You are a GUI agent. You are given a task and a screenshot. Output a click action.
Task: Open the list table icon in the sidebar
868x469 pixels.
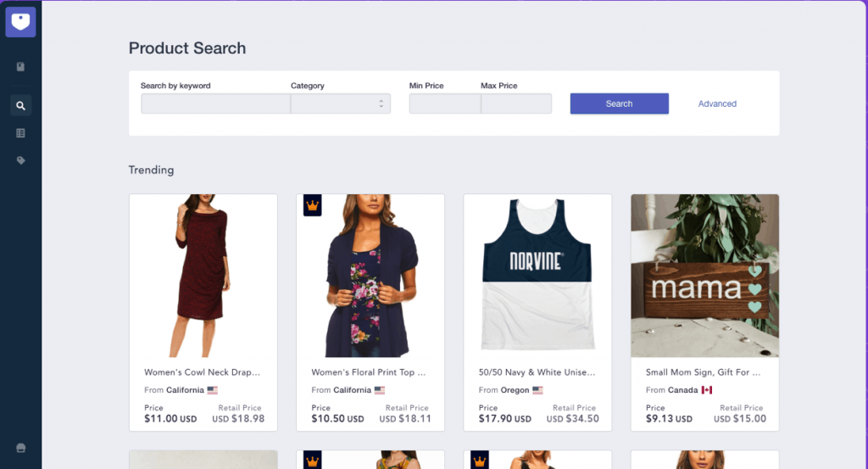(20, 133)
